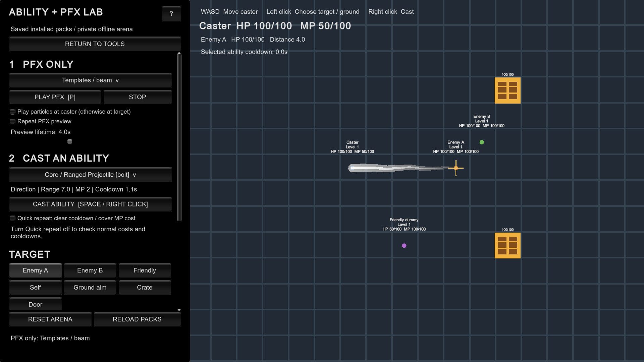Stop the PFX preview
644x362 pixels.
tap(138, 97)
